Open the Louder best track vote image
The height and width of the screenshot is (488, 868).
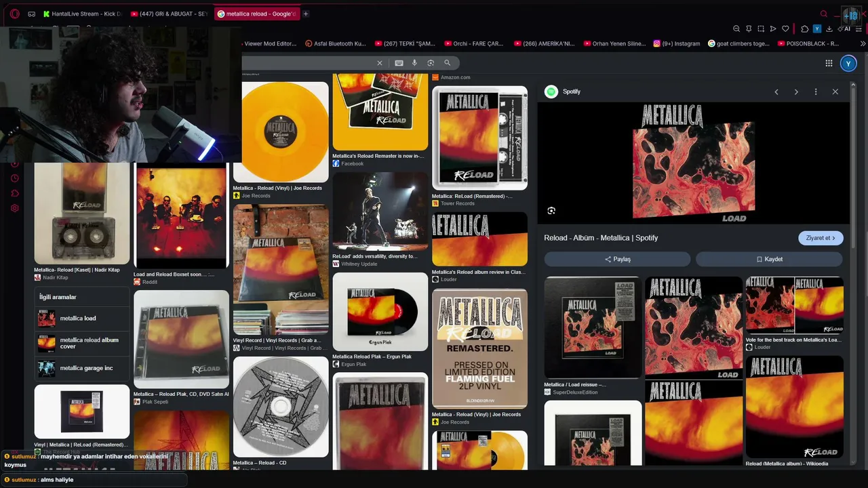(x=795, y=304)
